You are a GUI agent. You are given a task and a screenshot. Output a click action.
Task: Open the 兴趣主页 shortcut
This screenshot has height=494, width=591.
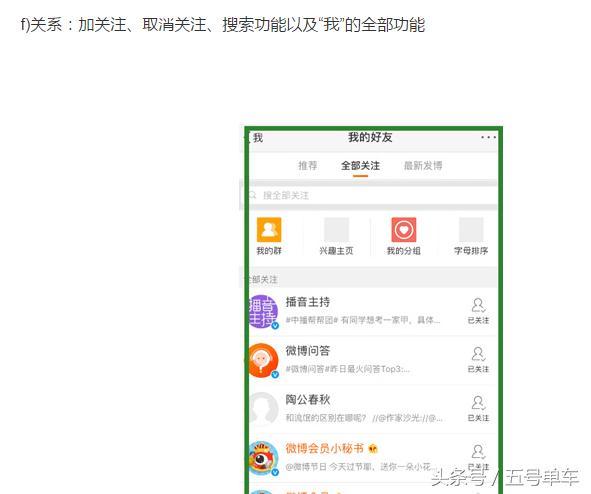pos(336,237)
